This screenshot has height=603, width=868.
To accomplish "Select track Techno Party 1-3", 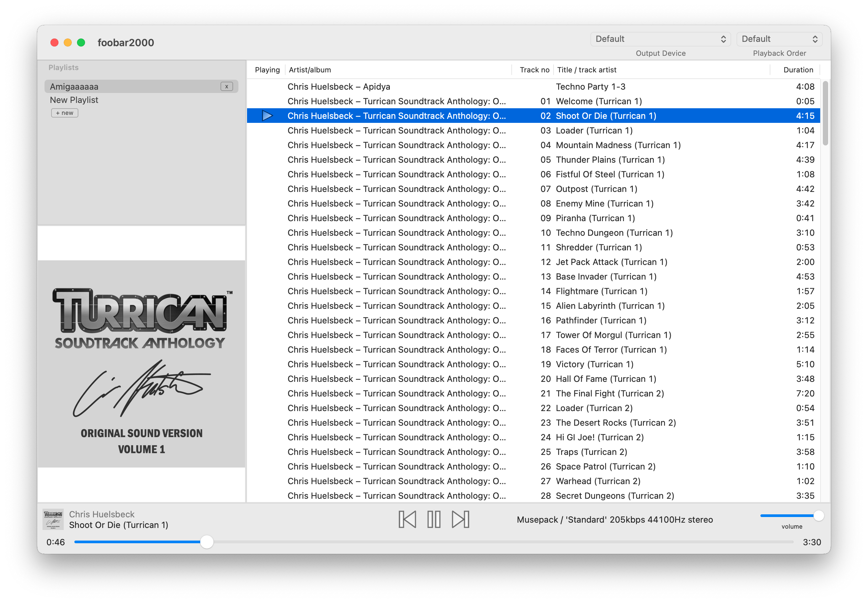I will pos(533,87).
